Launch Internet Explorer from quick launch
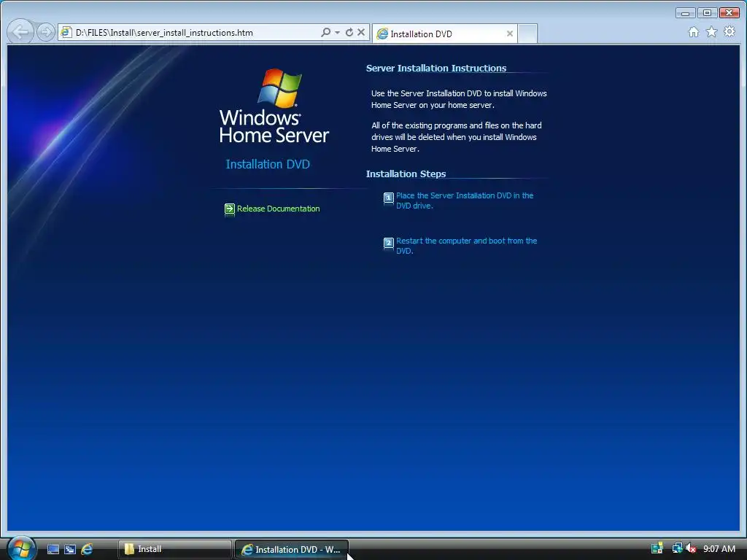Screen dimensions: 747x560 pos(87,549)
